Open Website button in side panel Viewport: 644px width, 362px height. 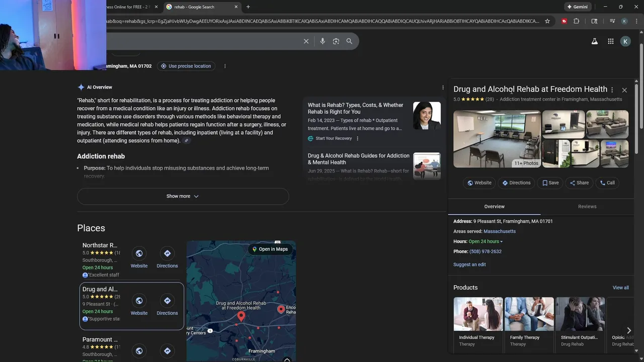(479, 183)
